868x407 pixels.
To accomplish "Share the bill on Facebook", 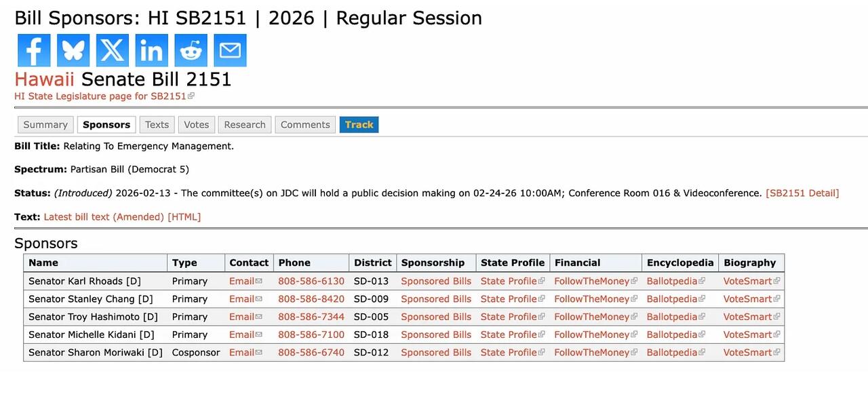I will pos(34,50).
